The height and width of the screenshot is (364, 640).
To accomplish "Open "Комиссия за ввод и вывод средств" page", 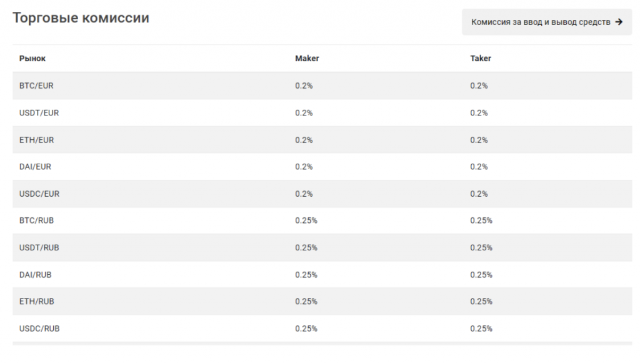I will 541,22.
